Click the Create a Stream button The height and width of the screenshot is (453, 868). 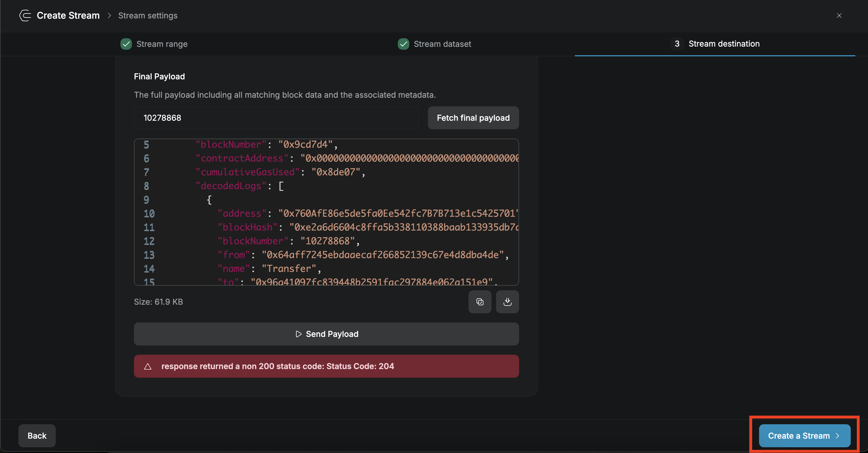(804, 435)
